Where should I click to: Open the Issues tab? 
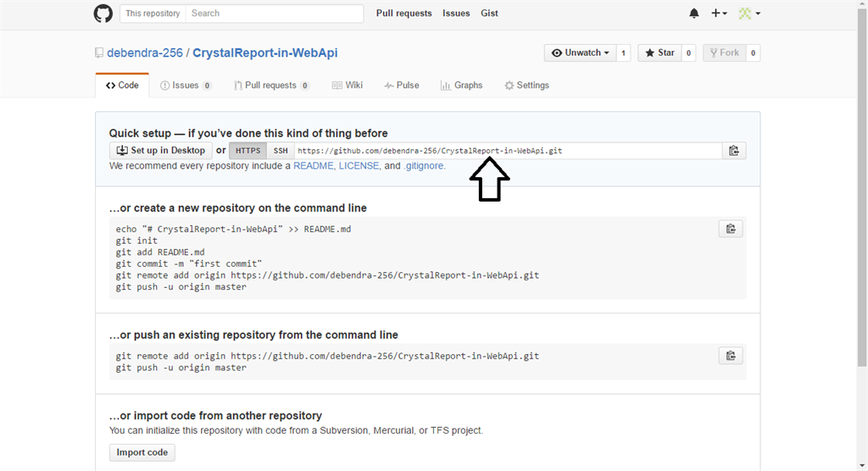click(186, 86)
